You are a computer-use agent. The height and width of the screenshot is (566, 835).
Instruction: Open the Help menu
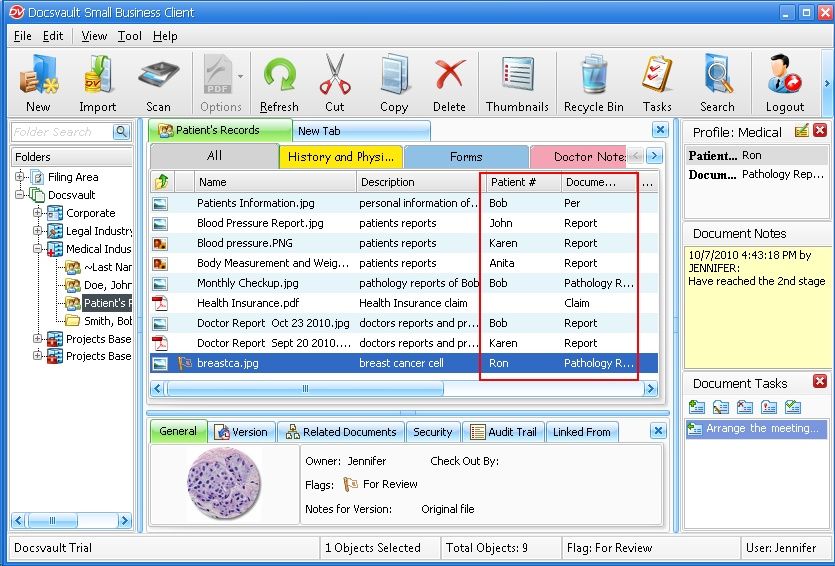(x=165, y=36)
